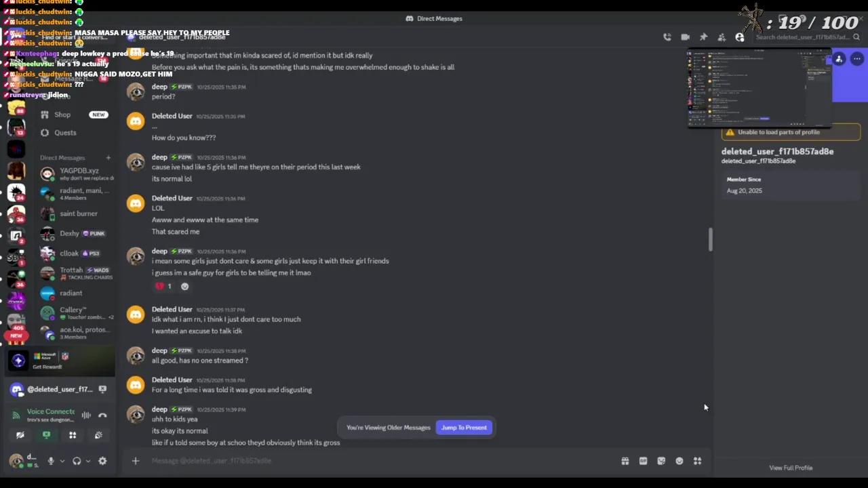
Task: Open the Quests menu item
Action: (65, 133)
